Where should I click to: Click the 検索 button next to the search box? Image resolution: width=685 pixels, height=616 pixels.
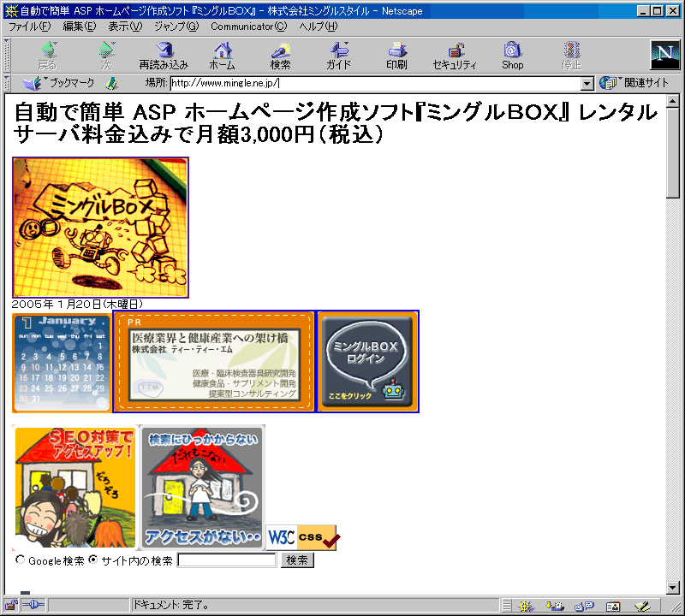[297, 560]
